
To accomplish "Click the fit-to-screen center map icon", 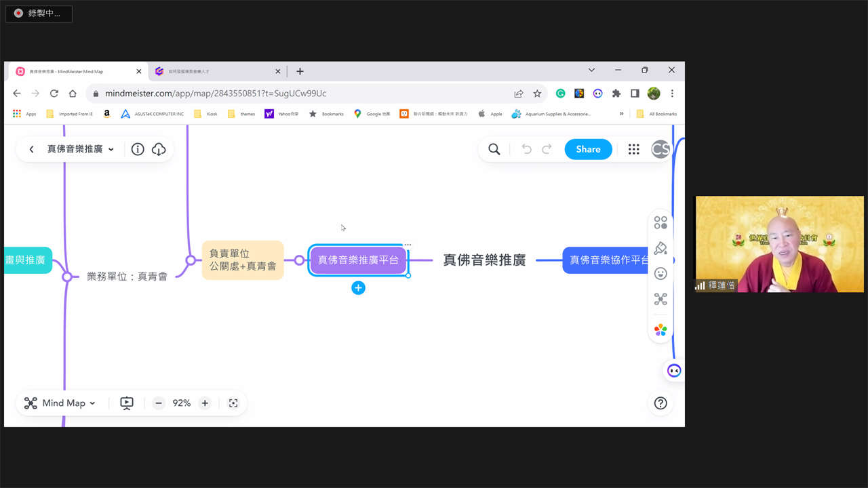I will pos(233,403).
